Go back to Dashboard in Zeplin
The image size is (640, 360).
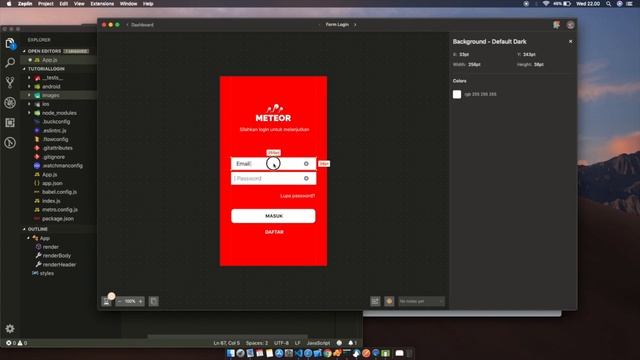tap(140, 25)
